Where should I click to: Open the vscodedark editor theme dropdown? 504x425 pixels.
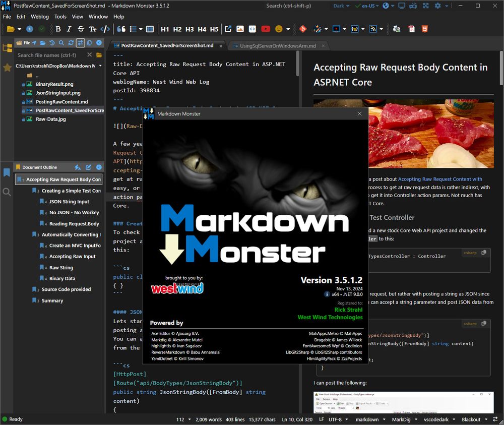[x=439, y=419]
